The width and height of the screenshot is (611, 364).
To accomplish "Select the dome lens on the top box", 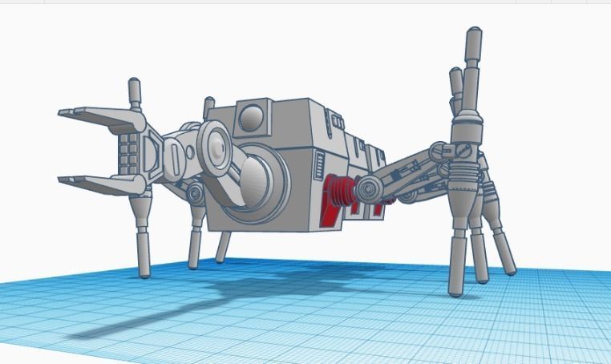I will click(252, 118).
